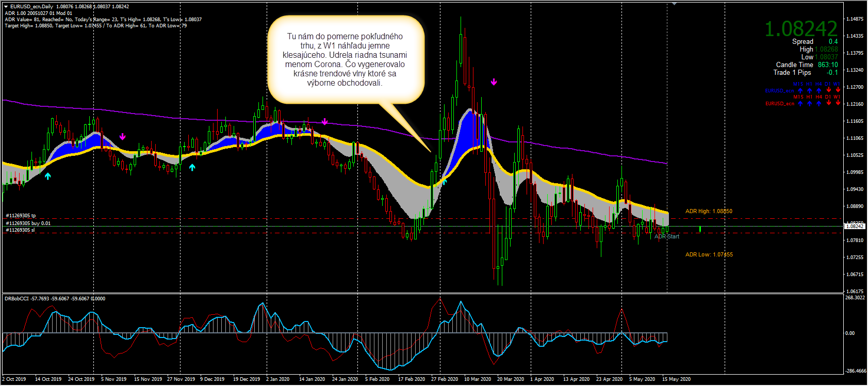Select the magenta sell arrow near January 2020
Image resolution: width=868 pixels, height=386 pixels.
click(x=324, y=122)
